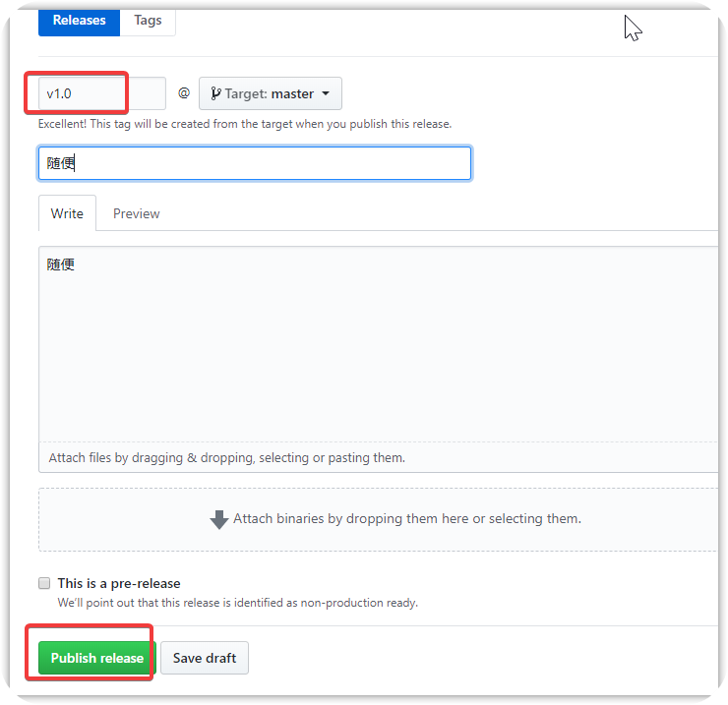The height and width of the screenshot is (705, 728).
Task: Switch to the Releases tab
Action: click(79, 21)
